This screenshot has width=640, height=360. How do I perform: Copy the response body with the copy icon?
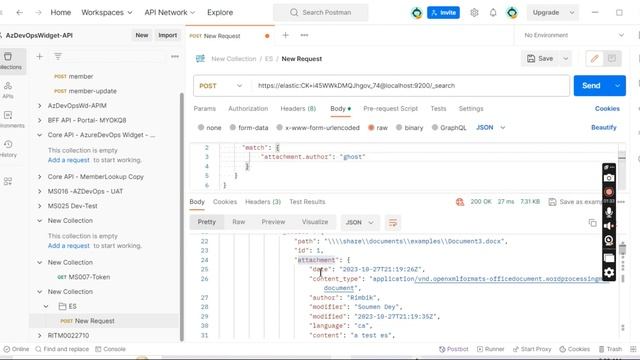592,222
